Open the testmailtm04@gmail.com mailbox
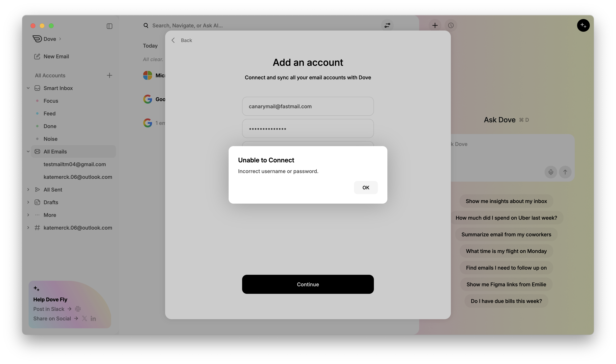Screen dimensions: 616x364 pos(75,164)
